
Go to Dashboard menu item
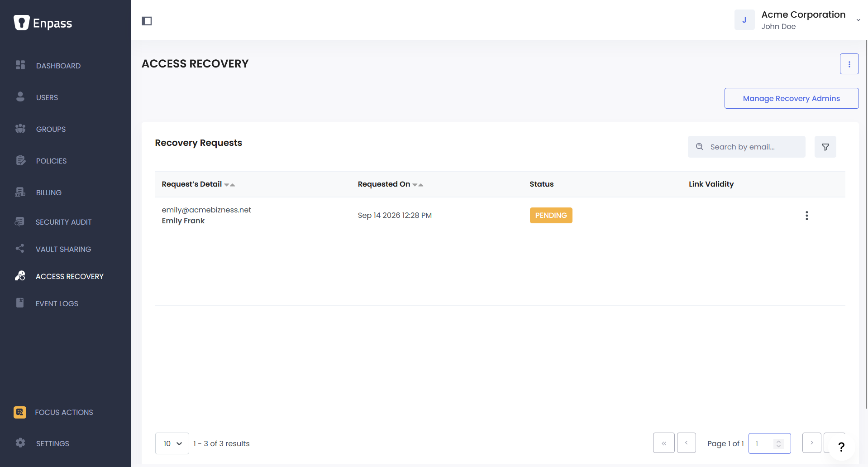58,66
